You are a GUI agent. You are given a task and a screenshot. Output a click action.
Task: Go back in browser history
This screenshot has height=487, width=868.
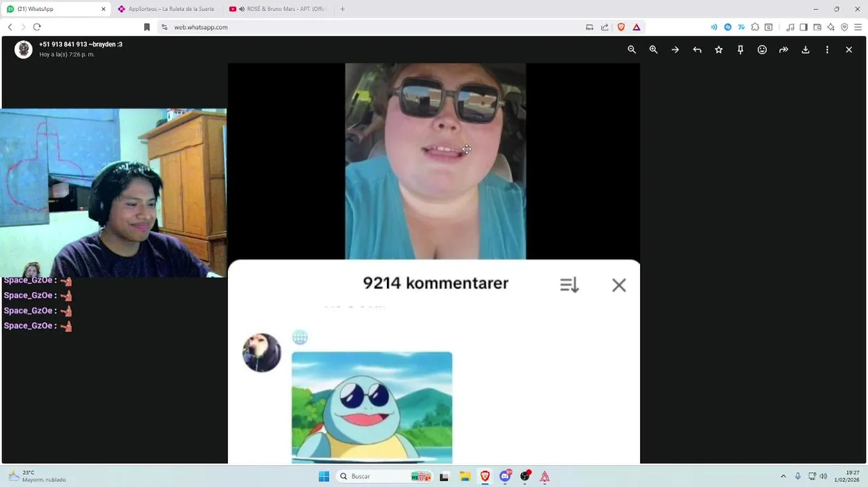9,27
